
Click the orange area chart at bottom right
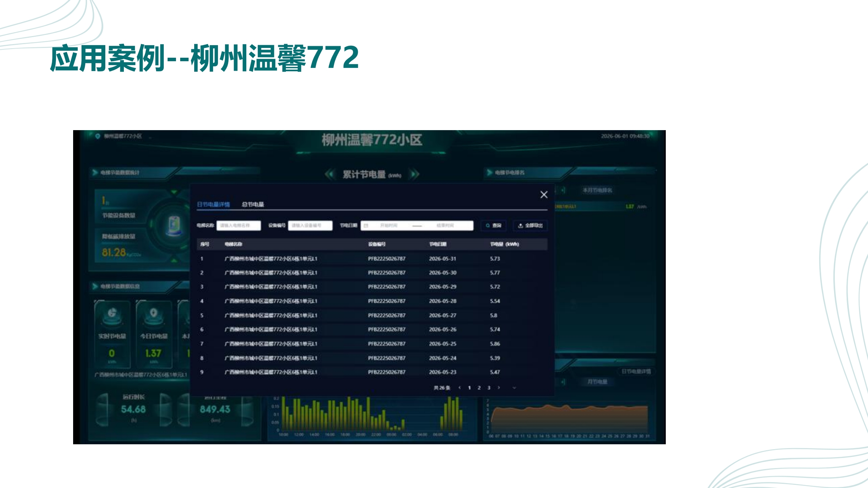pyautogui.click(x=569, y=418)
